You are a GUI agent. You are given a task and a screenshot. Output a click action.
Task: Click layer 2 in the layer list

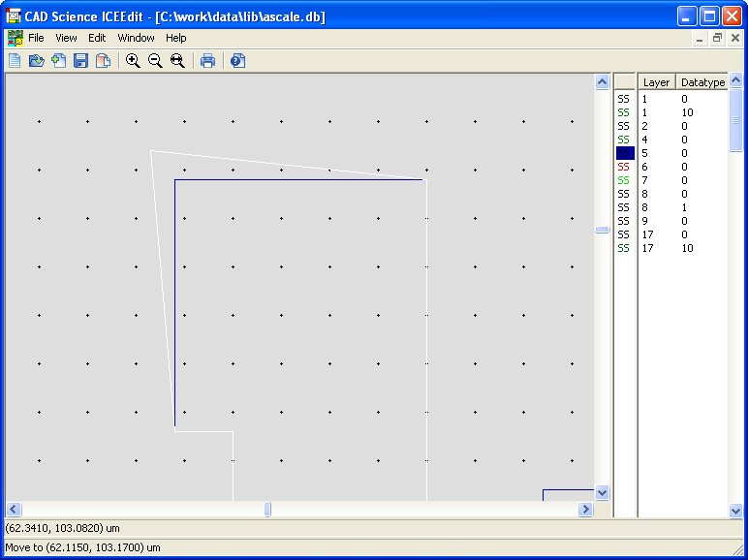coord(644,126)
